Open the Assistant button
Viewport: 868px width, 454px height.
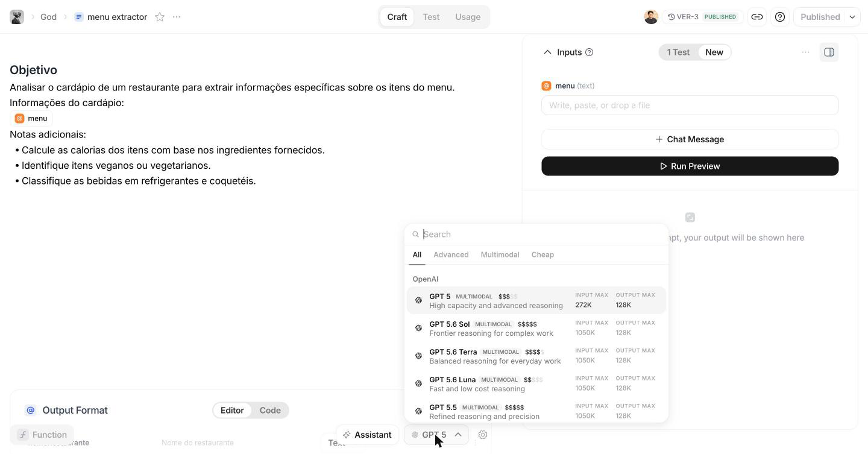click(367, 435)
